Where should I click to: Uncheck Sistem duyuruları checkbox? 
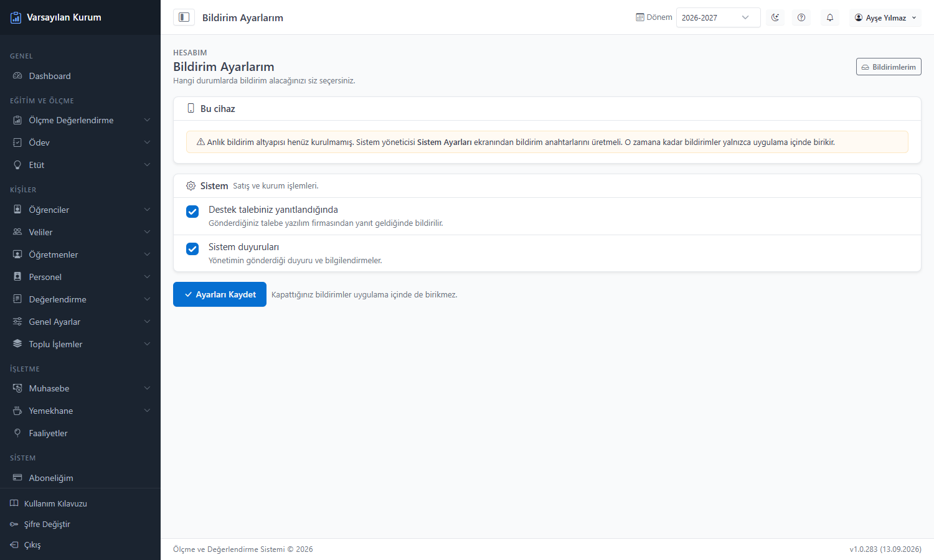coord(192,249)
